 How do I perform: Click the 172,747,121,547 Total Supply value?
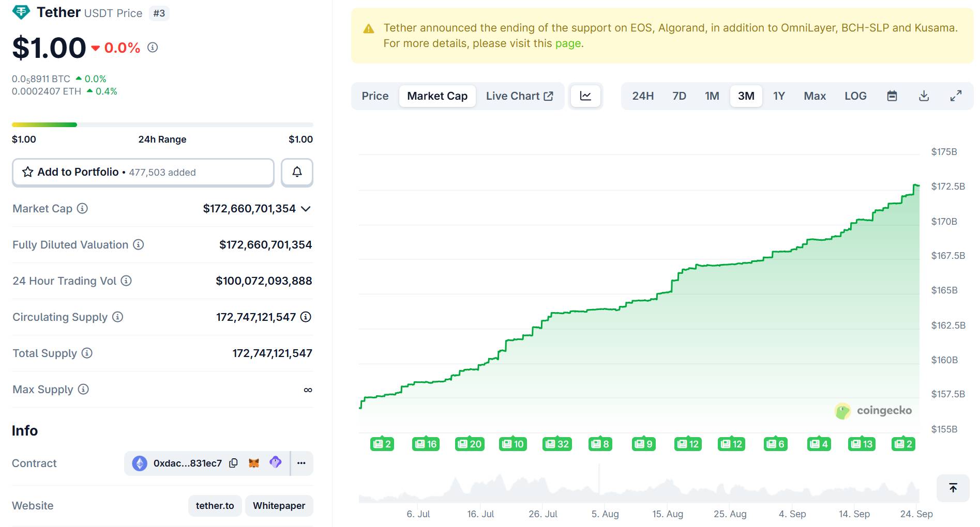(x=272, y=353)
